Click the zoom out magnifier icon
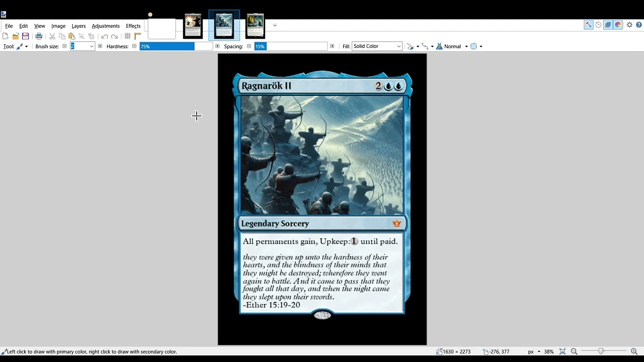 (x=574, y=351)
